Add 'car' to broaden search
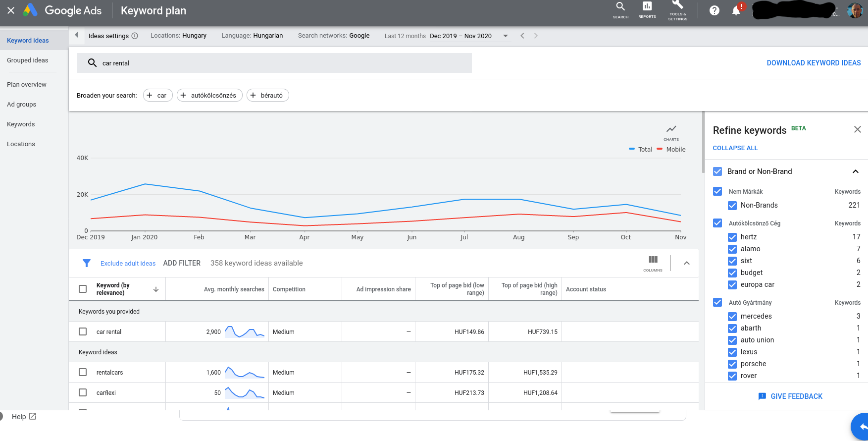 [x=157, y=95]
